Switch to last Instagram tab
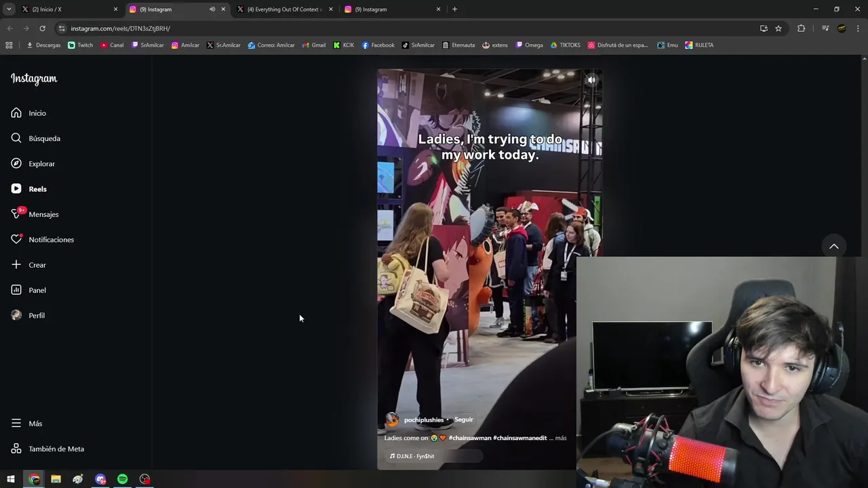Viewport: 868px width, 488px height. pos(391,9)
